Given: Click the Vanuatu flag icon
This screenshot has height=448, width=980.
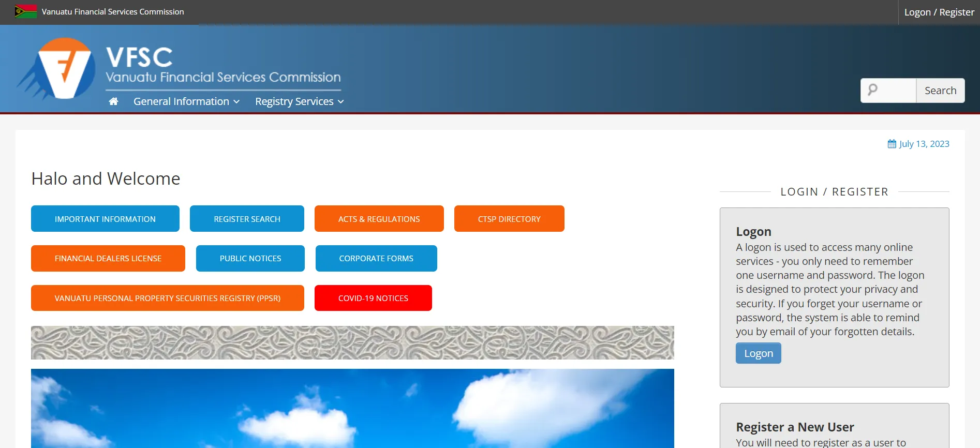Looking at the screenshot, I should pos(26,11).
